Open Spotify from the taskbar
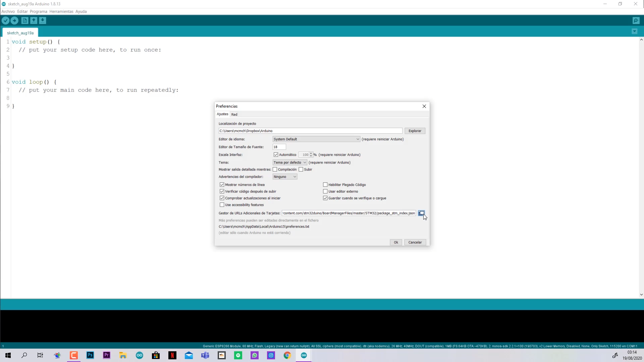This screenshot has width=644, height=362. coord(238,355)
